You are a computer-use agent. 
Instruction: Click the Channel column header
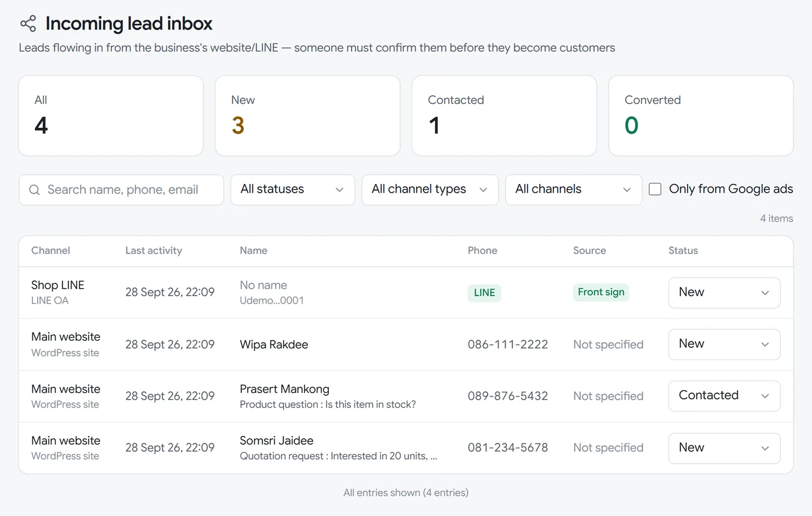(x=50, y=251)
